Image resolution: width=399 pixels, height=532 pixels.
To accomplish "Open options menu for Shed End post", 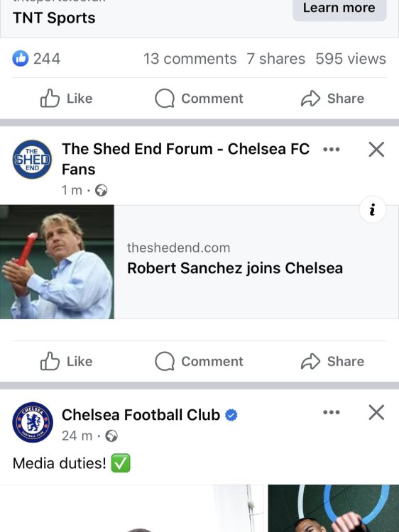I will [x=332, y=149].
